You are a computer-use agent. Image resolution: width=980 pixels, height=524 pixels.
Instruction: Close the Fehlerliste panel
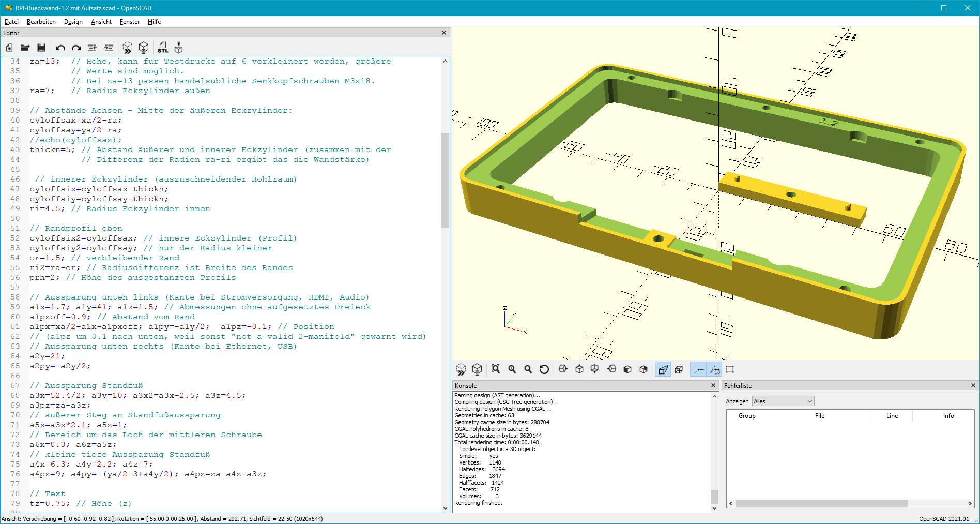(973, 385)
